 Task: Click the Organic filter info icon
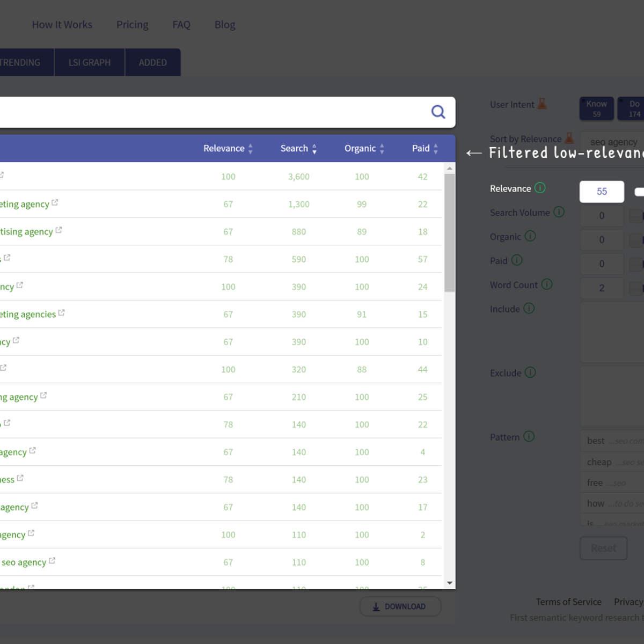click(530, 236)
